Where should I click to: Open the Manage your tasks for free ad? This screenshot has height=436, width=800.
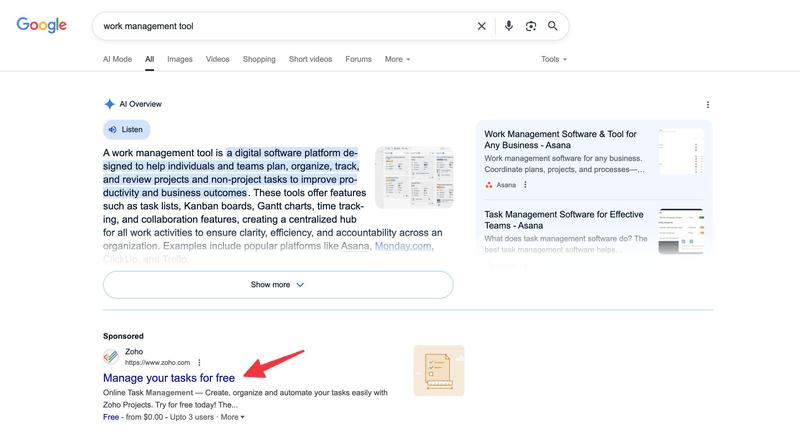tap(169, 378)
